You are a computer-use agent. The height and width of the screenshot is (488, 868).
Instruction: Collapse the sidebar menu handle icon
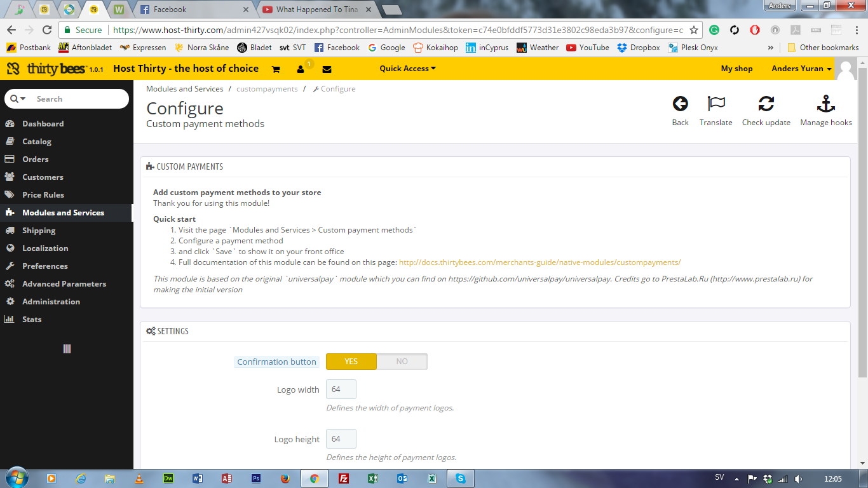67,349
